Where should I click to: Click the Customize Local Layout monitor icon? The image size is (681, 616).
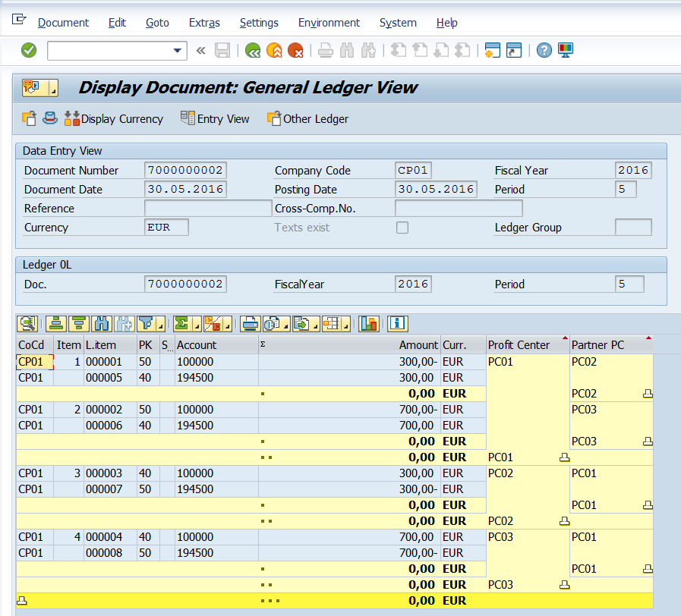pos(566,50)
